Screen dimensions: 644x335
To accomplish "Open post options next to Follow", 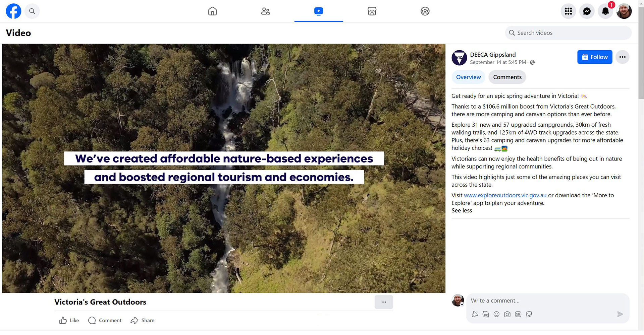I will pos(622,57).
